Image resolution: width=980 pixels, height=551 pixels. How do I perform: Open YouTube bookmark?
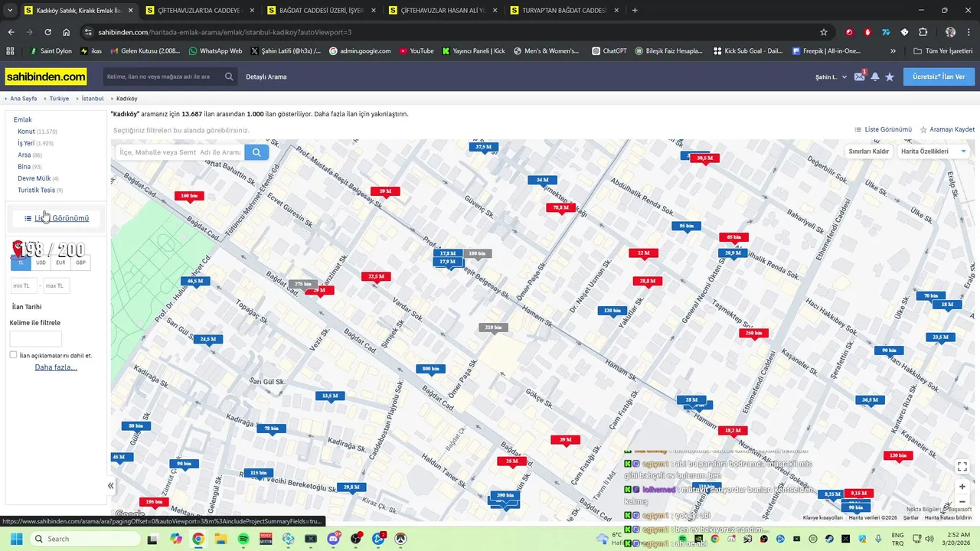click(416, 51)
